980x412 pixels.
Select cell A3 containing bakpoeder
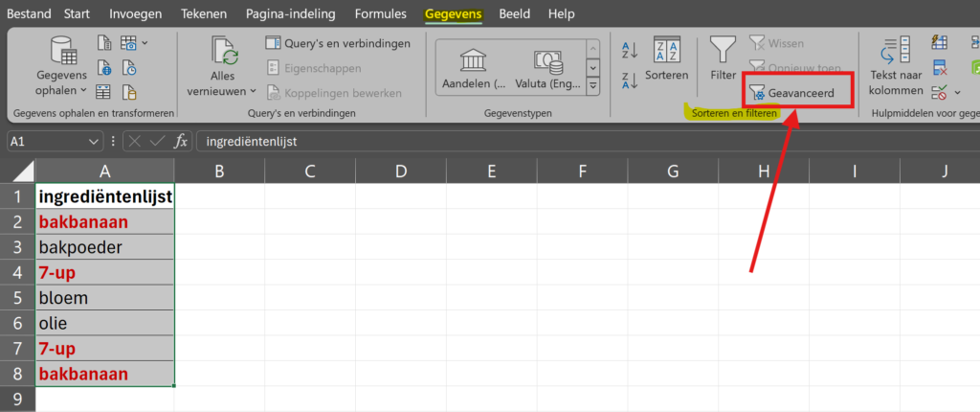(x=105, y=247)
